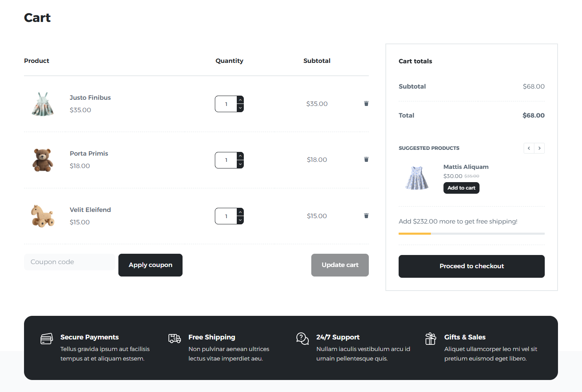Decrease Porta Primis quantity by one

pos(240,164)
